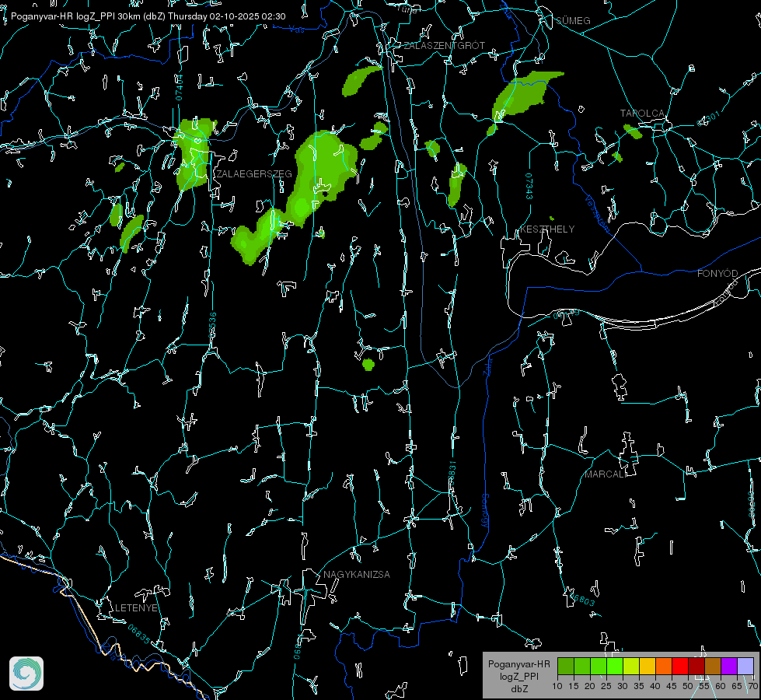Click the swirl logo icon
This screenshot has height=700, width=761.
(26, 674)
